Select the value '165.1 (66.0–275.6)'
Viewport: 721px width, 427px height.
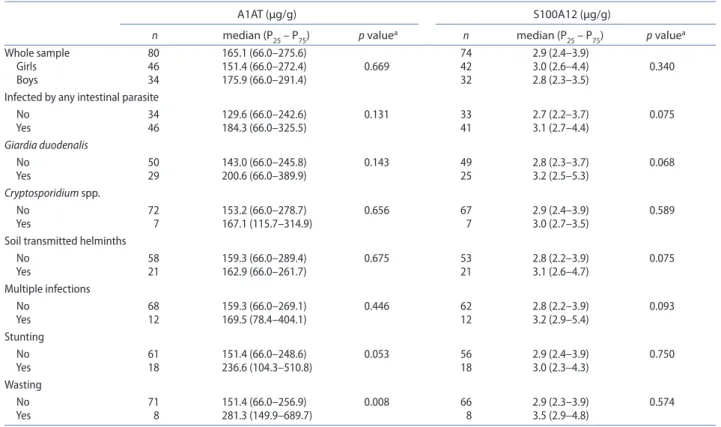click(264, 53)
